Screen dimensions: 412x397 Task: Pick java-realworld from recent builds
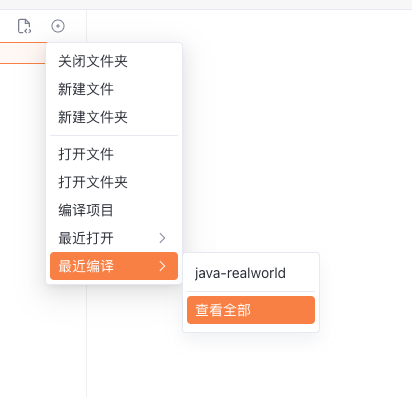pyautogui.click(x=251, y=273)
